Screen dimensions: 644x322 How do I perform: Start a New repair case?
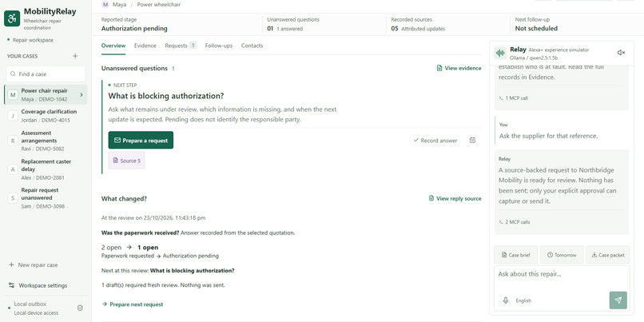click(34, 265)
